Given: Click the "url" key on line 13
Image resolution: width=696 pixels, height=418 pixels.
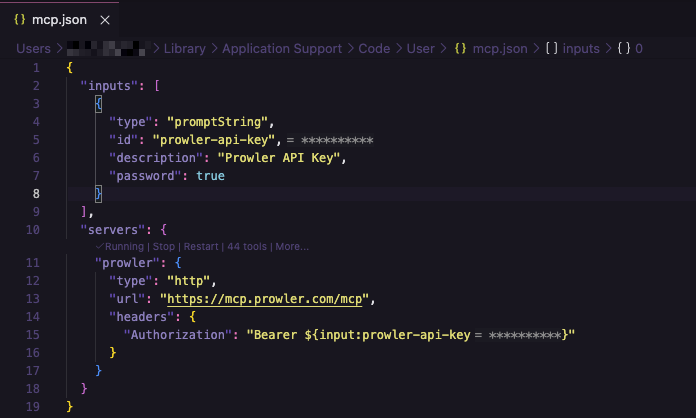Looking at the screenshot, I should pos(127,299).
